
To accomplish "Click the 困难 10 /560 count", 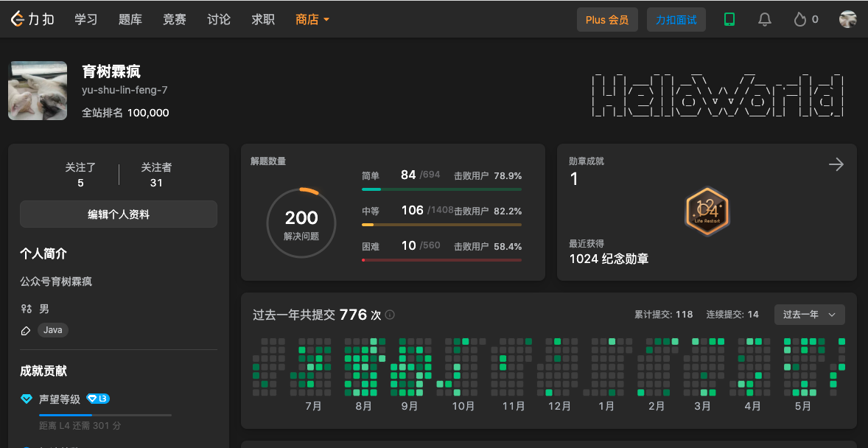I will (x=420, y=245).
